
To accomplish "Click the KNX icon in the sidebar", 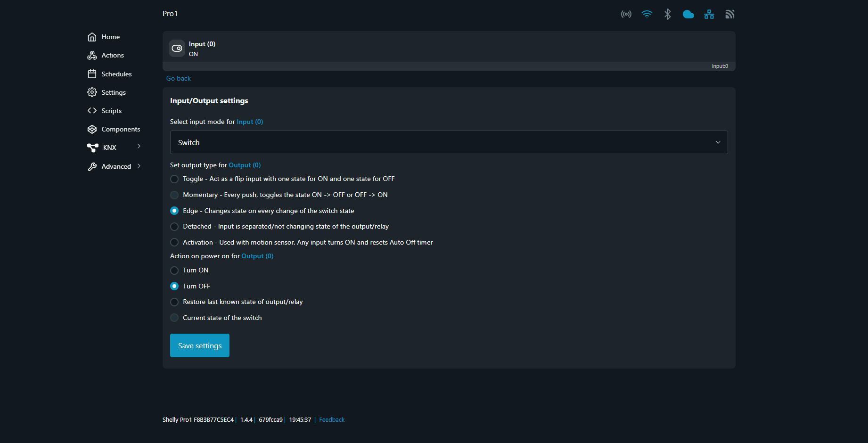I will (93, 148).
